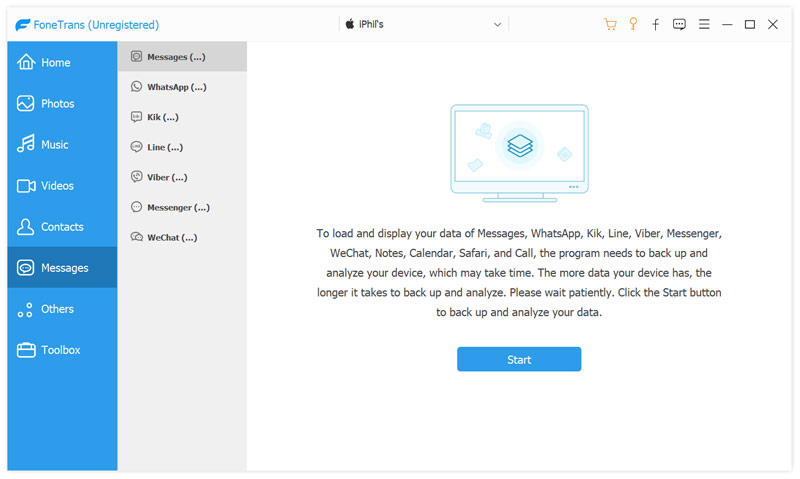Select the Messenger (...) text entry
800x479 pixels.
click(x=179, y=208)
